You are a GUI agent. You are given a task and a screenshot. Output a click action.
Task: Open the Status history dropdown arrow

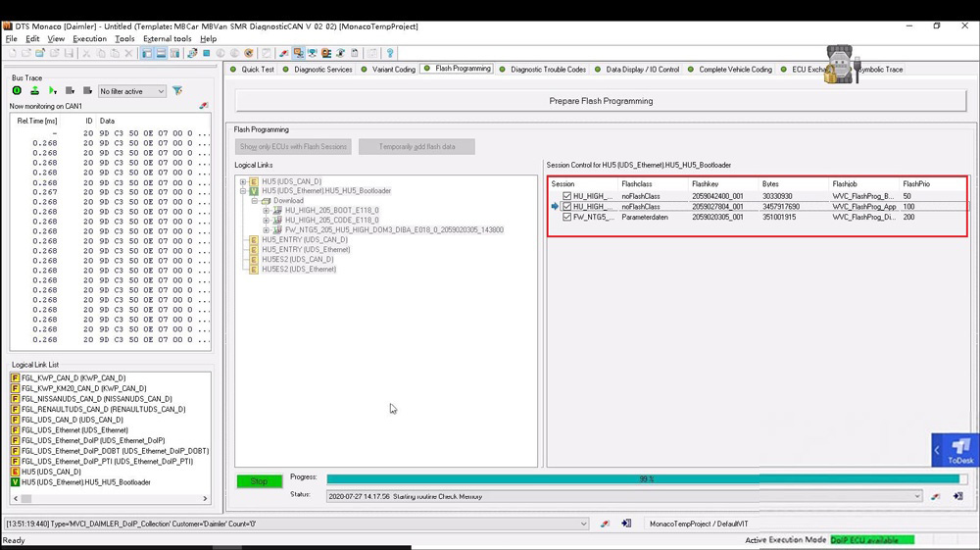pos(917,496)
